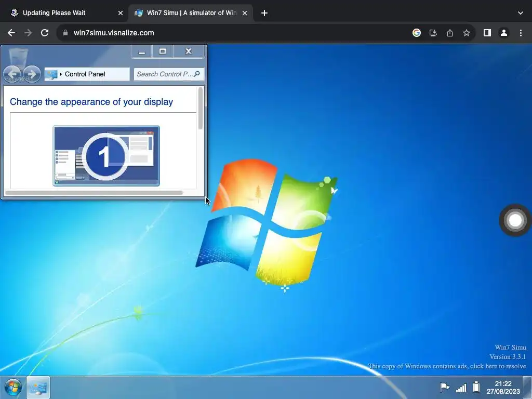Minimize the Control Panel window

point(142,51)
